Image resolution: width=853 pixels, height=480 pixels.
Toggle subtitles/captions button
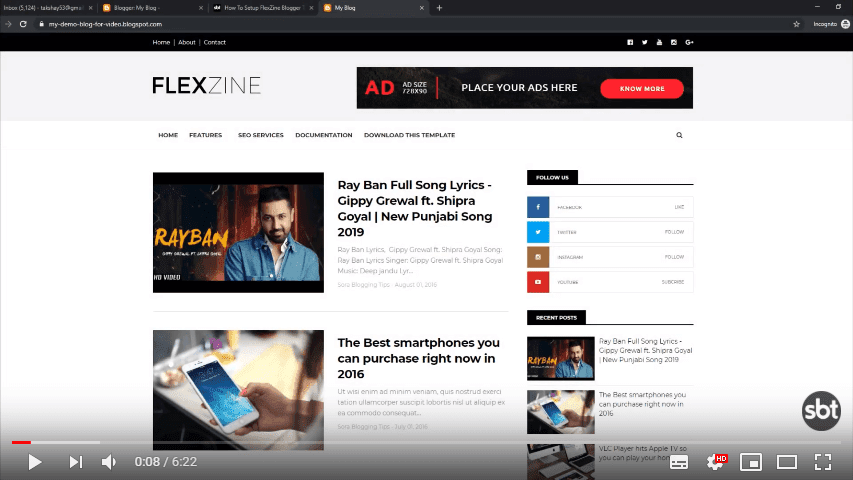tap(678, 462)
